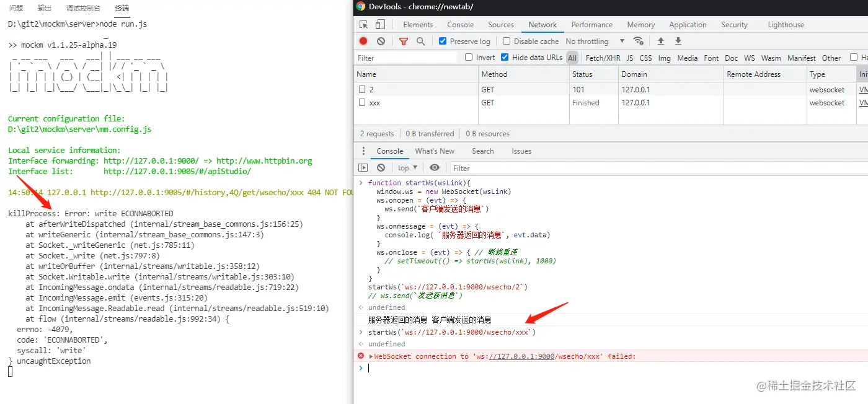Uncheck Hide data URLs checkbox
The image size is (868, 404).
pyautogui.click(x=505, y=57)
